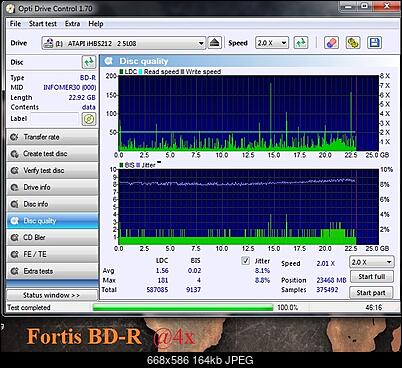Open the toolbar Speed 2.0 X dropdown
The width and height of the screenshot is (402, 368).
[272, 43]
